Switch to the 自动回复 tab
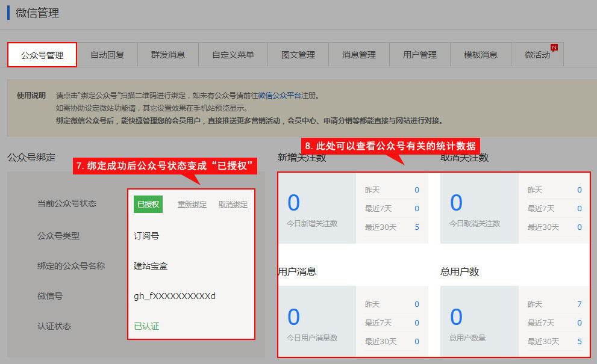Viewport: 597px width, 364px height. tap(107, 55)
